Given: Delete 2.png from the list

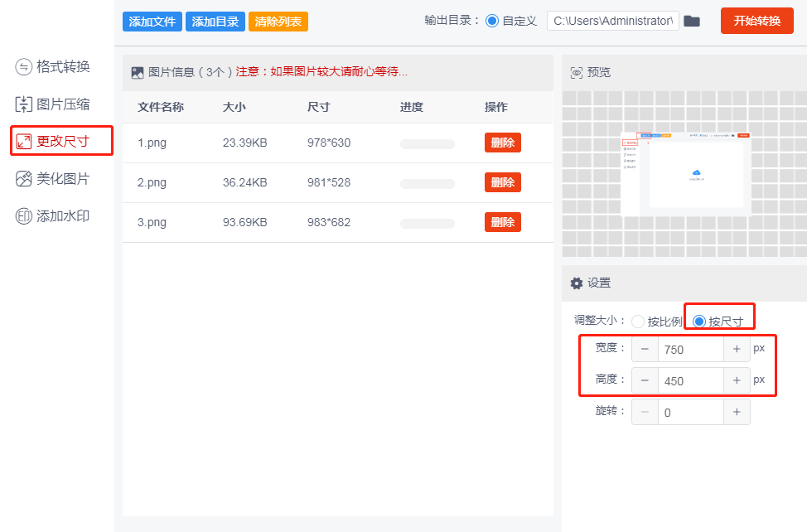Looking at the screenshot, I should [x=502, y=182].
